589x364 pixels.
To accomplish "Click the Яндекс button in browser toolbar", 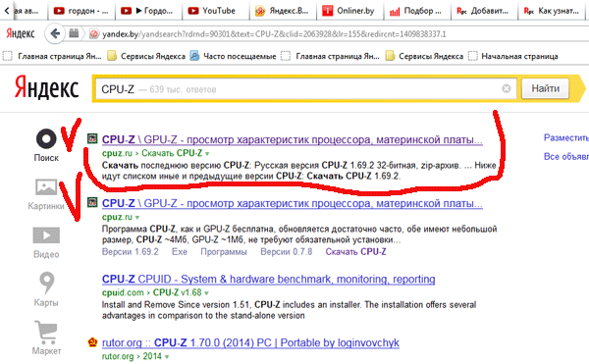I will 21,34.
